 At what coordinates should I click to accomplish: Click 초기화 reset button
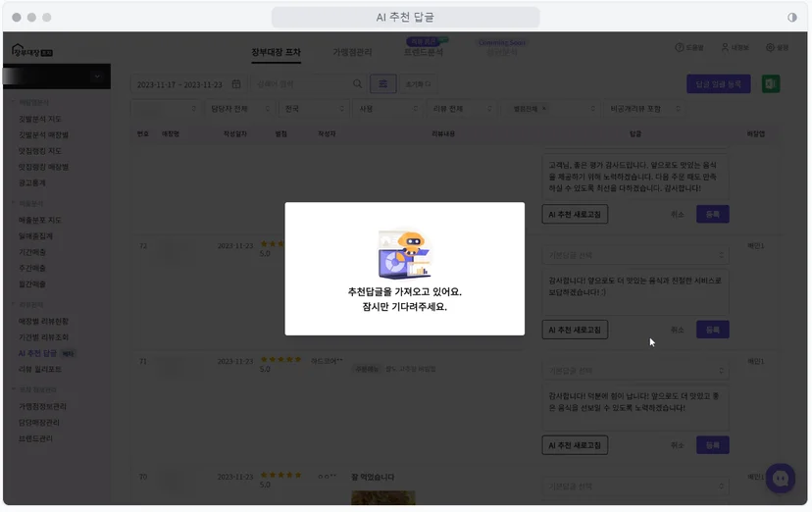coord(418,84)
